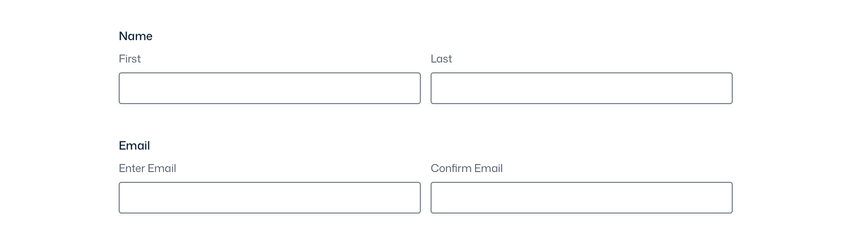Click the Enter Email label text
Screen dimensions: 868x243
pos(147,169)
